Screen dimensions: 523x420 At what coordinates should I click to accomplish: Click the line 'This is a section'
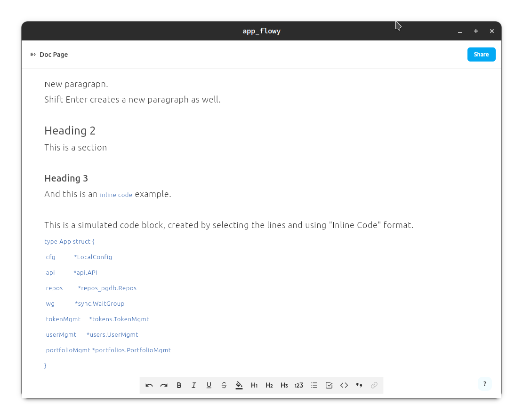tap(76, 147)
